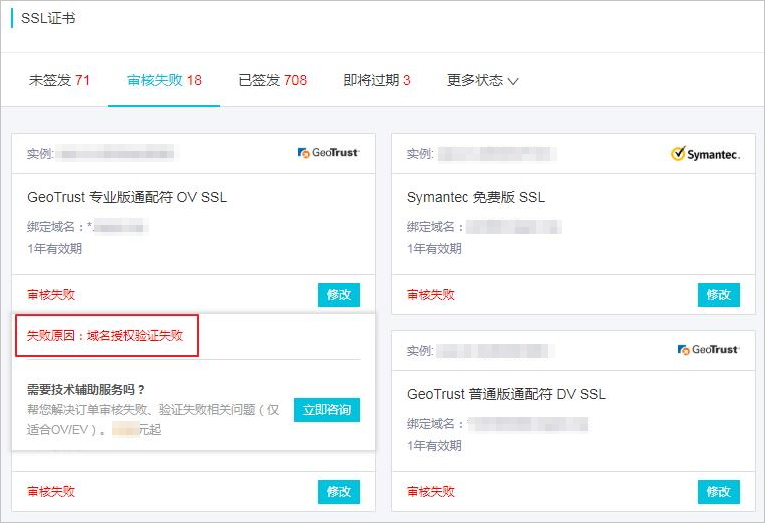Click 审核失败 status on bottom-left card
This screenshot has height=523, width=765.
click(51, 491)
